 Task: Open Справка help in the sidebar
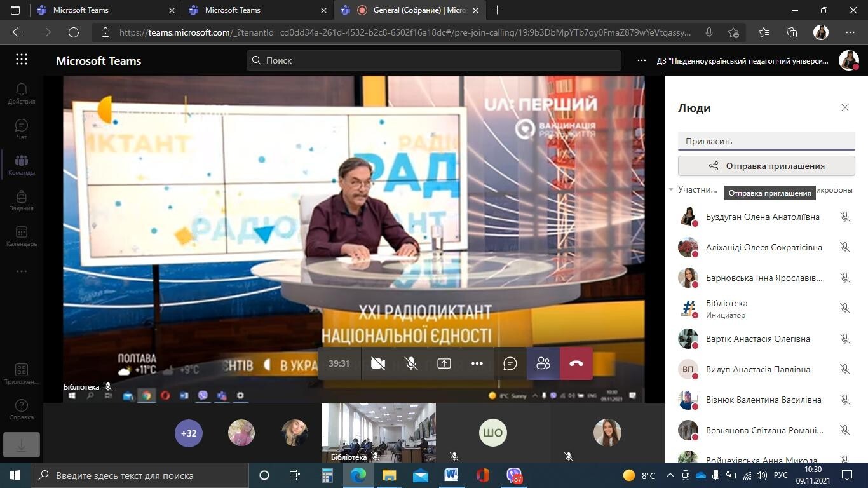[22, 410]
